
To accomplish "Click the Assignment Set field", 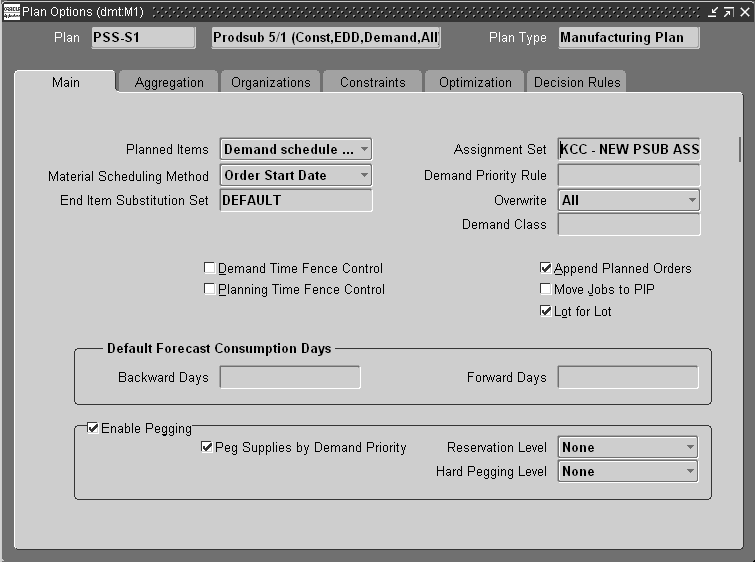I will pos(629,149).
